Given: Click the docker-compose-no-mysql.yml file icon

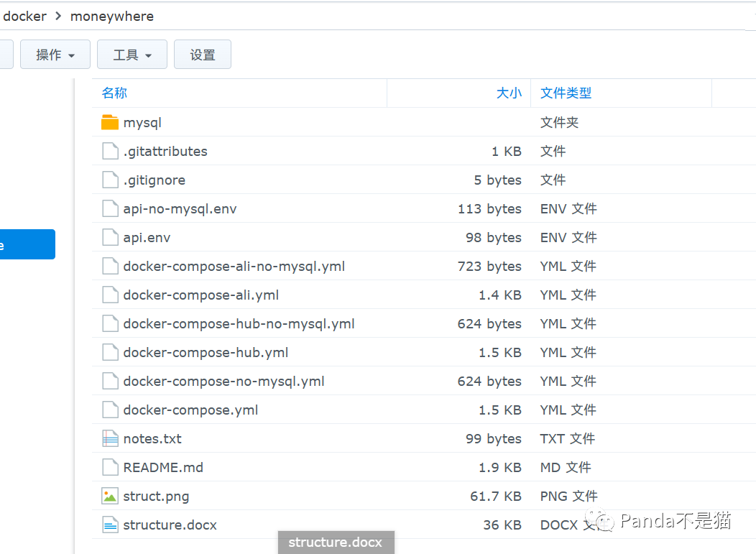Looking at the screenshot, I should (x=110, y=381).
